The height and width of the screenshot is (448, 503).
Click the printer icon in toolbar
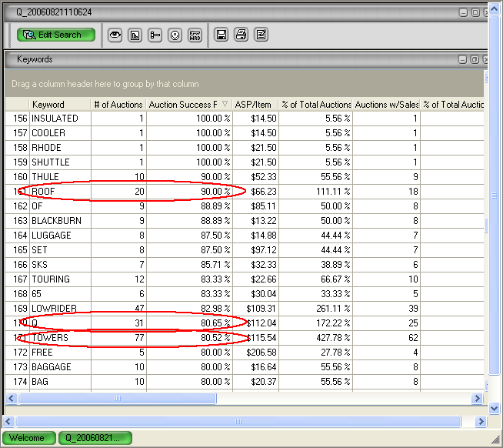(x=242, y=35)
